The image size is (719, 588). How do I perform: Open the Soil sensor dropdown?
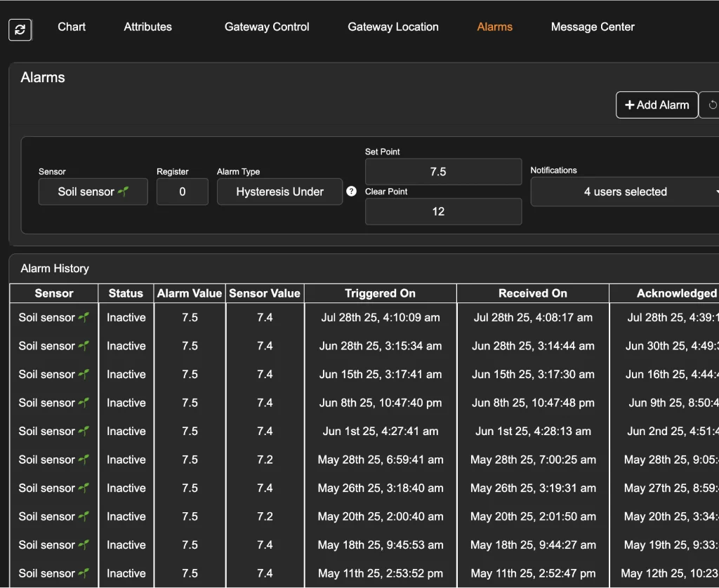coord(93,192)
